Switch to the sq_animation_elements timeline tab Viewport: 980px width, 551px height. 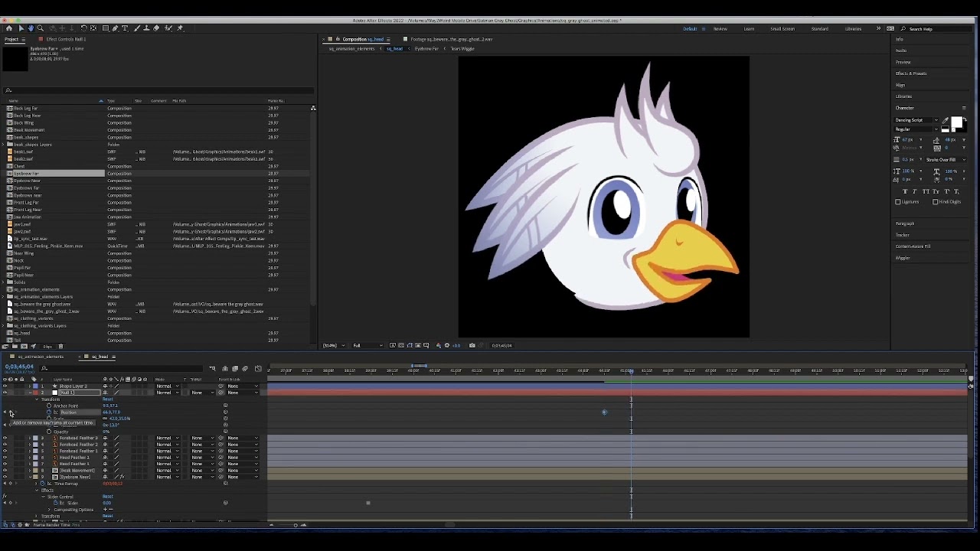pyautogui.click(x=41, y=357)
